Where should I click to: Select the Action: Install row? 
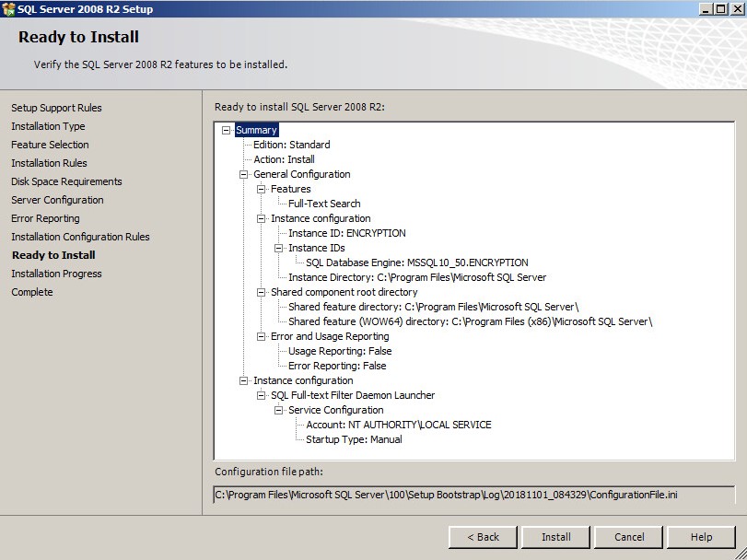pyautogui.click(x=284, y=159)
